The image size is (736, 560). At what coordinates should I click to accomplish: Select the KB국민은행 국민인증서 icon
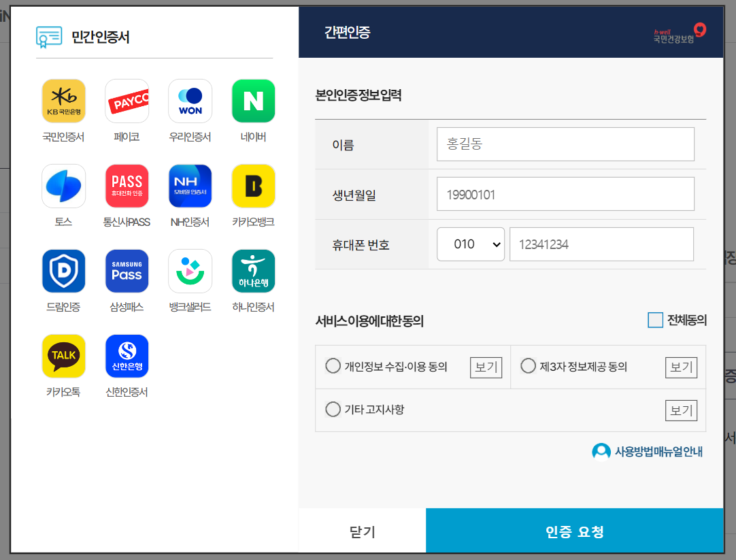[x=63, y=100]
